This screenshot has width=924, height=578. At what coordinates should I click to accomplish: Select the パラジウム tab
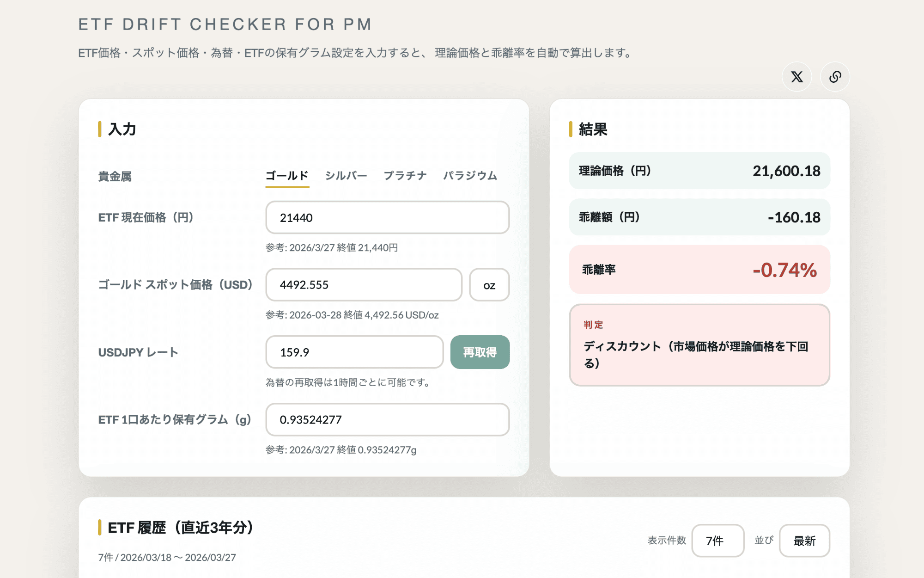(x=470, y=176)
